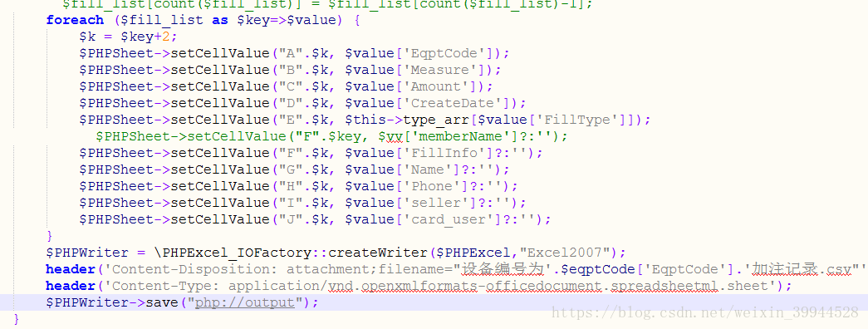
Task: Click the $PHPWriter variable being assigned
Action: click(x=87, y=253)
